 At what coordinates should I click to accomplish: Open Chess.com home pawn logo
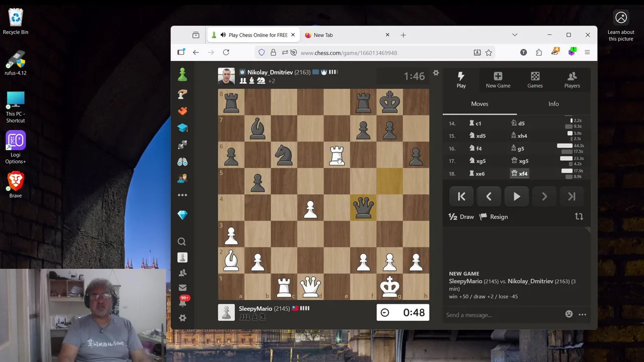tap(182, 75)
